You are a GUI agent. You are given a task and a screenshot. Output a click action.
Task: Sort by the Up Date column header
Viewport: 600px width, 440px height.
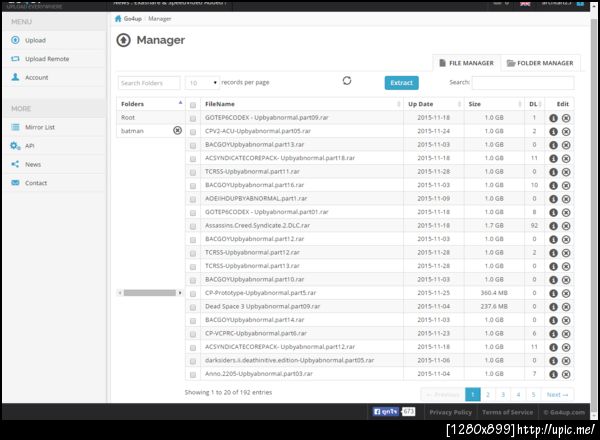point(434,104)
